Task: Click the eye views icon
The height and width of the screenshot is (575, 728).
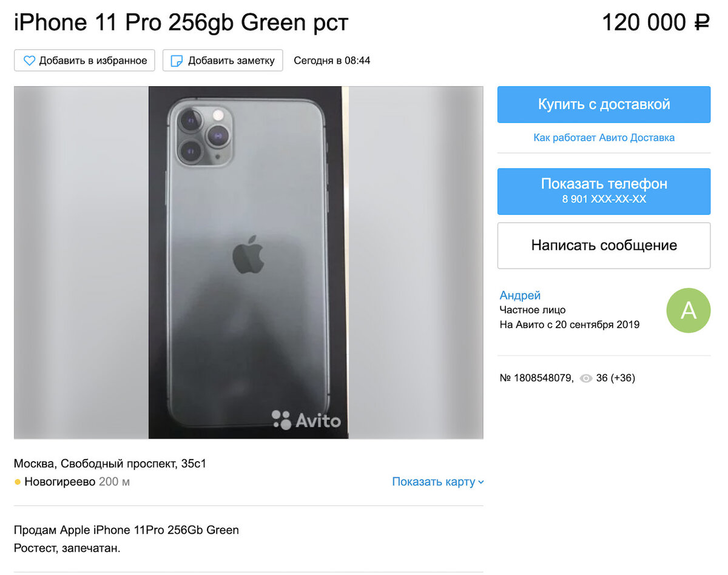Action: (x=585, y=378)
